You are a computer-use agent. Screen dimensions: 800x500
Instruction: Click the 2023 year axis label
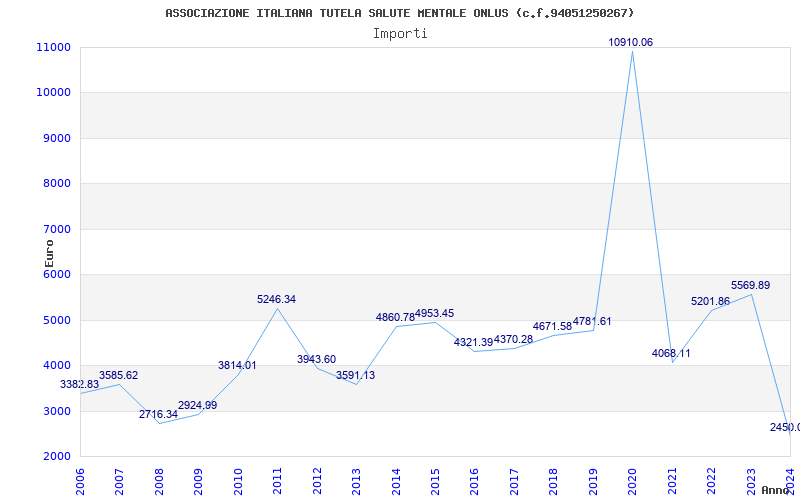coord(751,481)
